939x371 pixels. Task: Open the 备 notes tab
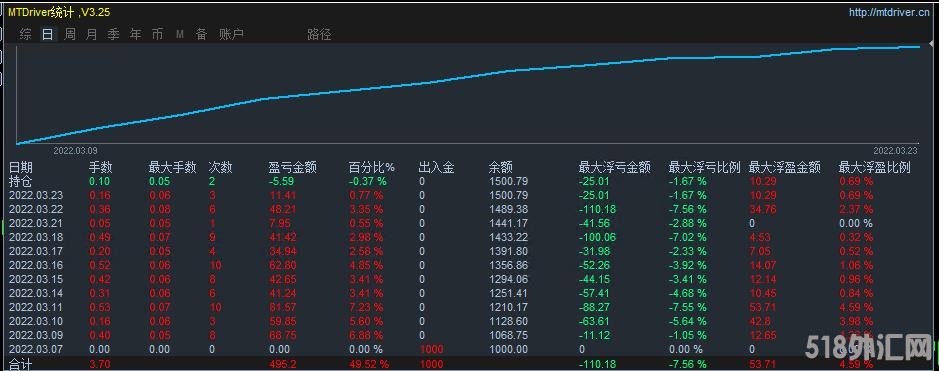point(201,35)
